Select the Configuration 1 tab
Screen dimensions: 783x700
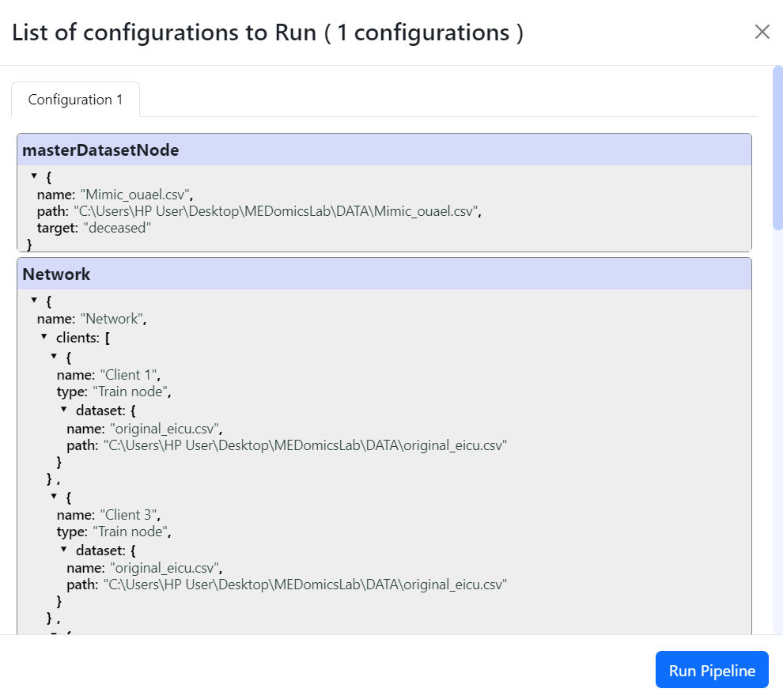tap(75, 100)
